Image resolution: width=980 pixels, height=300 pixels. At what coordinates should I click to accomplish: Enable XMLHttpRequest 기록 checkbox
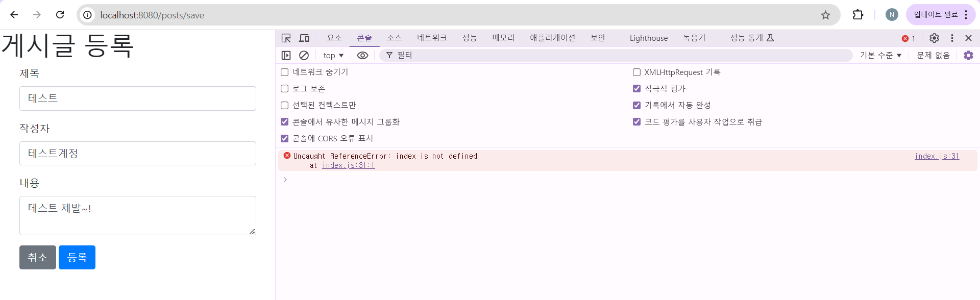636,72
